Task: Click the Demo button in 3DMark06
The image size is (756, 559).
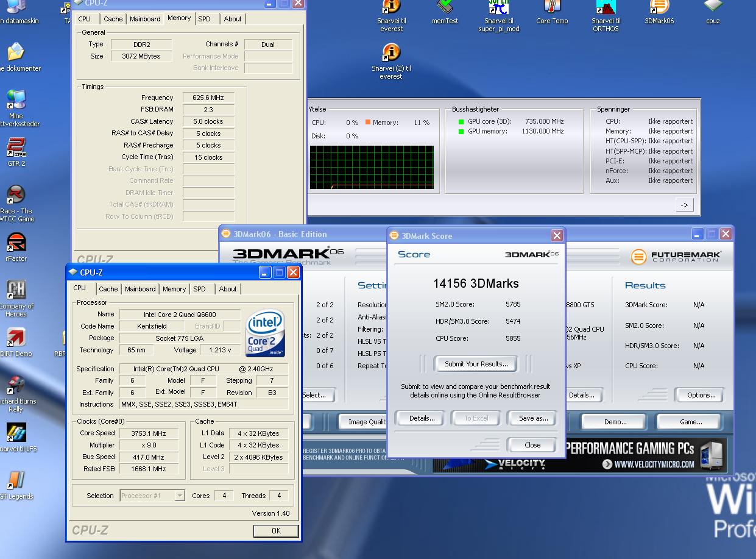Action: tap(615, 422)
